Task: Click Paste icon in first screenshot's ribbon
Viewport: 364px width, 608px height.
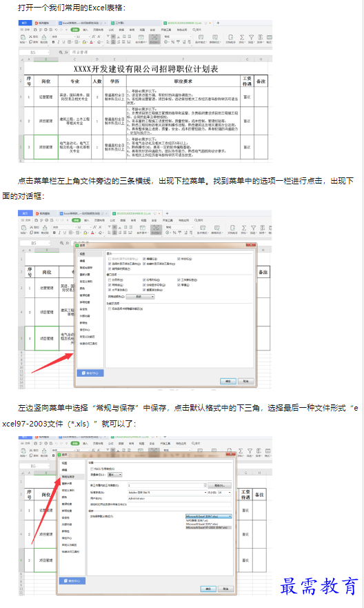Action: tap(23, 37)
